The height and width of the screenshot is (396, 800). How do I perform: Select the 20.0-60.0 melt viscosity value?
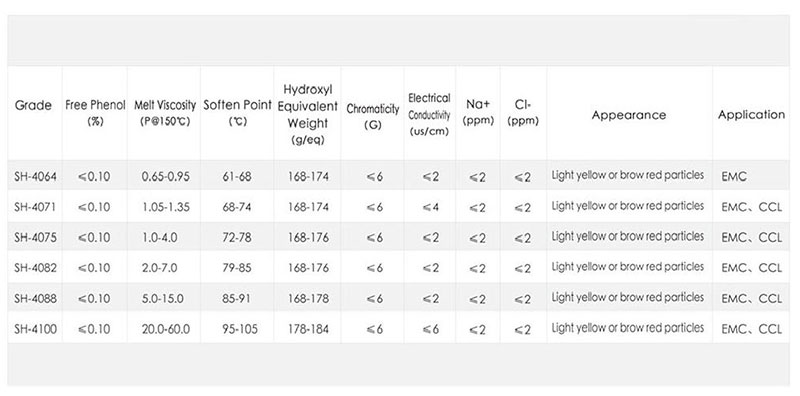166,330
